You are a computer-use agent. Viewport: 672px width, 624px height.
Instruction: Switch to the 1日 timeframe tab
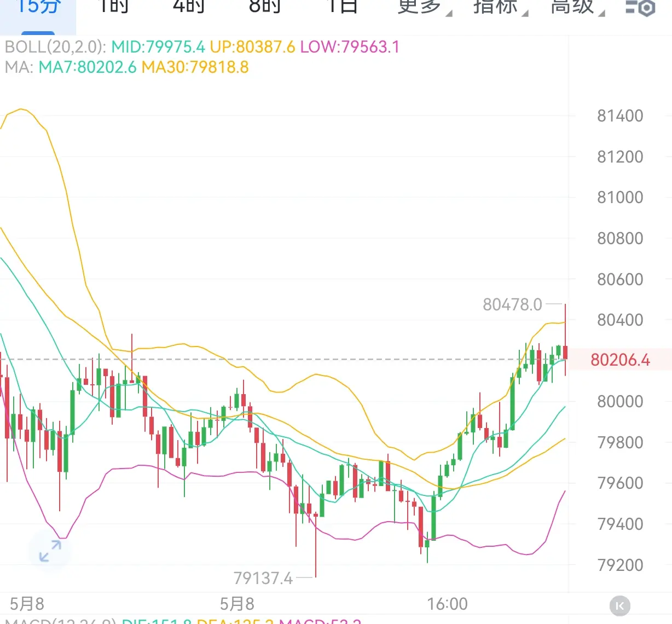(x=342, y=7)
